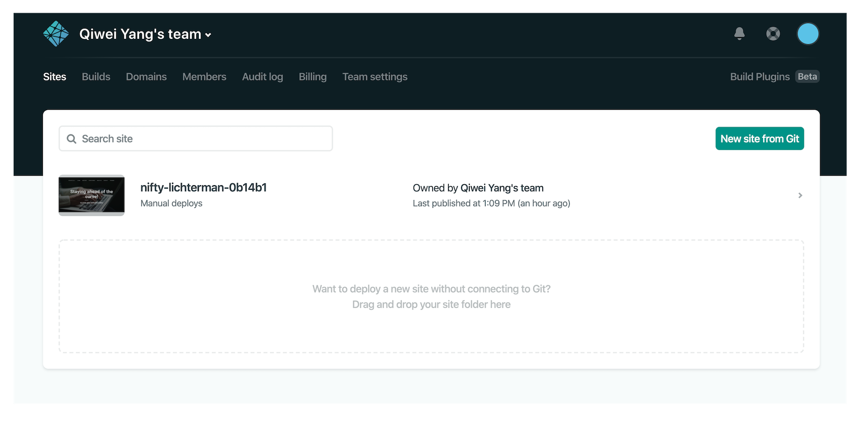Open the Domains tab
868x427 pixels.
click(146, 77)
